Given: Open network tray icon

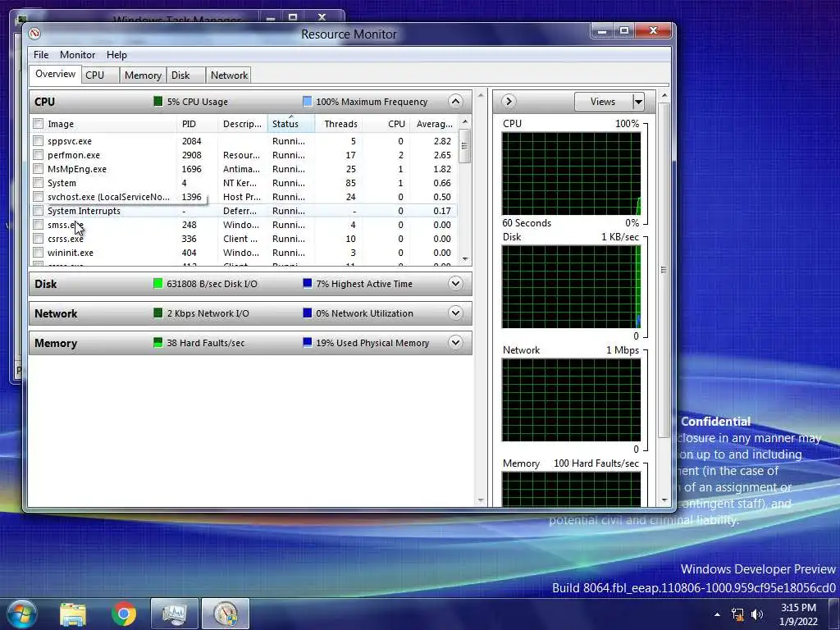Looking at the screenshot, I should pyautogui.click(x=737, y=614).
